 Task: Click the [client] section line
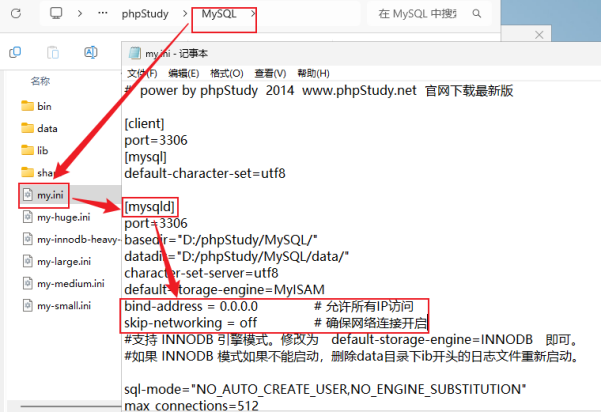click(144, 124)
